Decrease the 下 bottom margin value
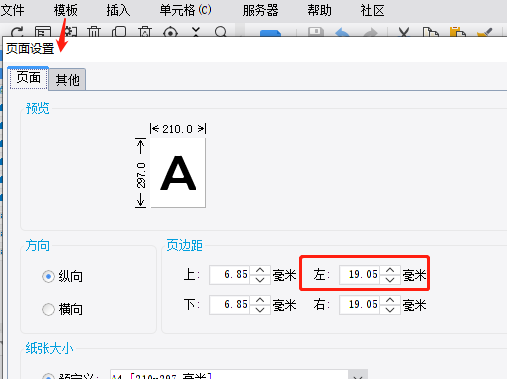Screen dimensions: 507x379 [260, 310]
